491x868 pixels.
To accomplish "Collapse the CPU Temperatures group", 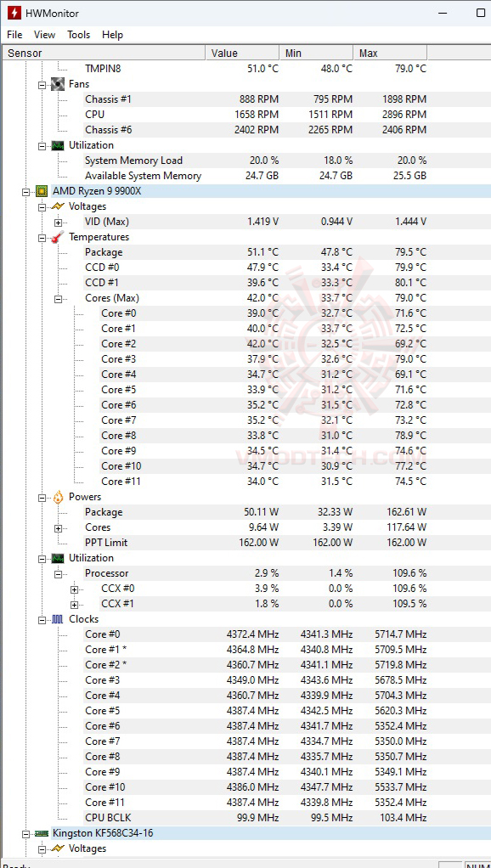I will pos(42,238).
